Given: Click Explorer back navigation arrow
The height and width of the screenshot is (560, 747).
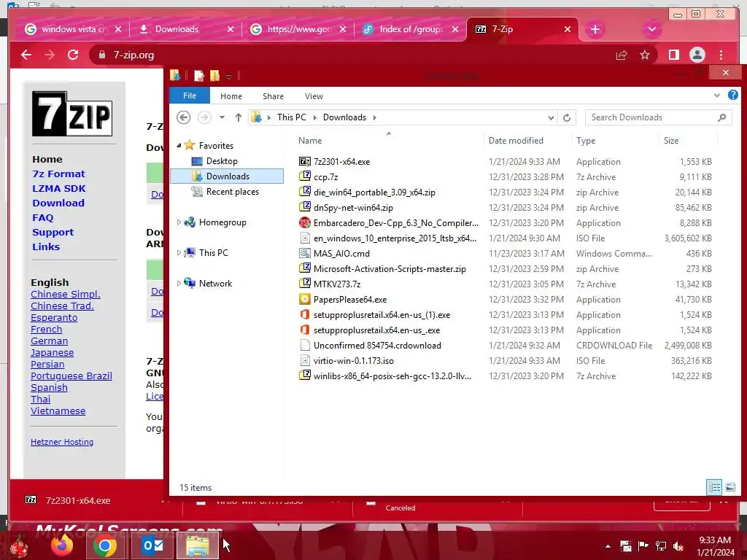Looking at the screenshot, I should coord(183,117).
